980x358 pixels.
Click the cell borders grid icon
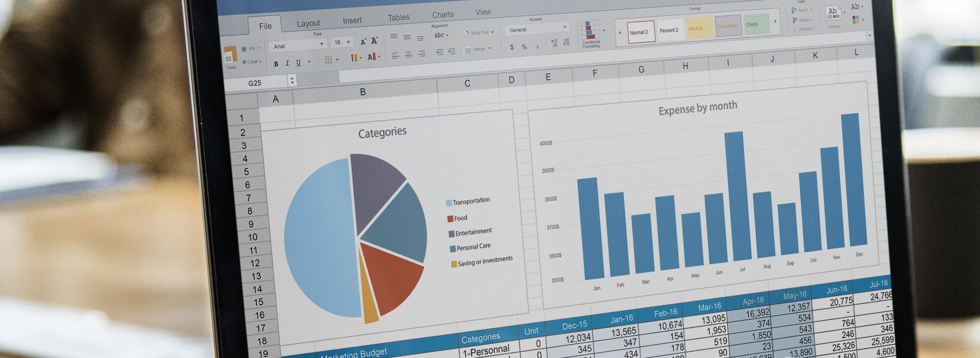click(328, 60)
